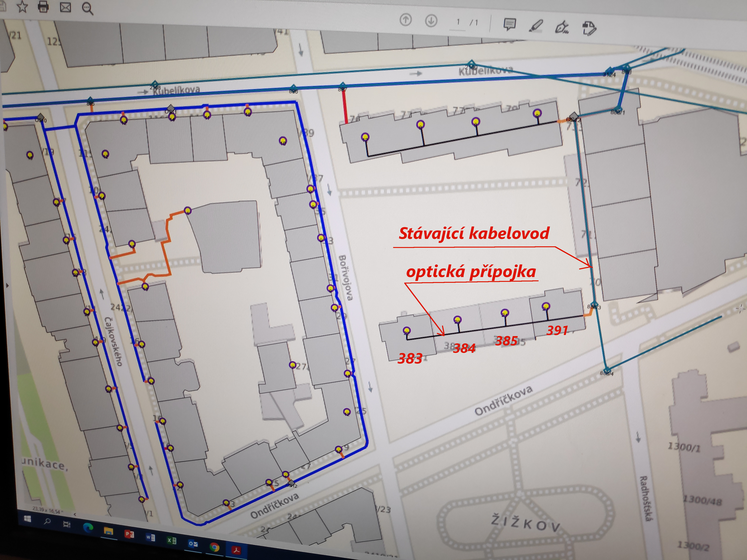The width and height of the screenshot is (747, 560).
Task: Select the highlighter pen tool
Action: 536,26
